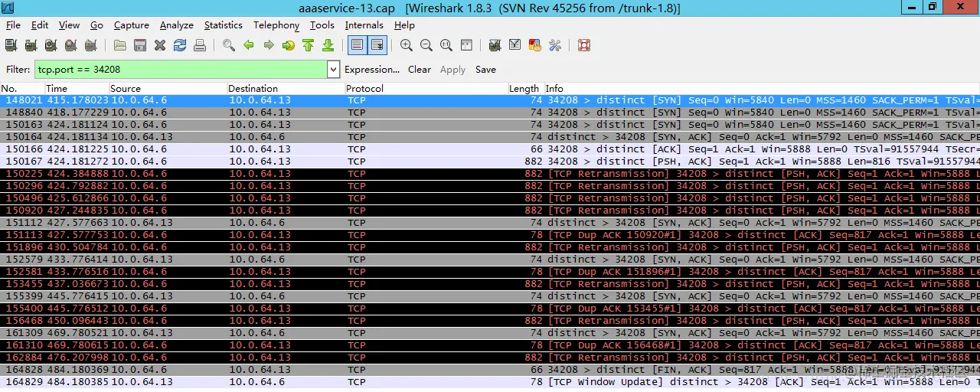The width and height of the screenshot is (980, 392).
Task: Reset zoom to normal size 1:1
Action: 446,45
